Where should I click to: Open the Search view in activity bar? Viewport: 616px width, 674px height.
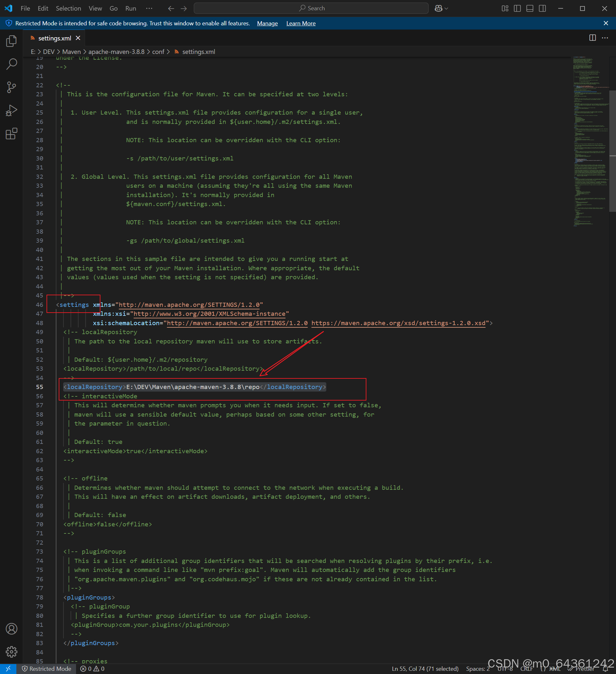click(11, 64)
